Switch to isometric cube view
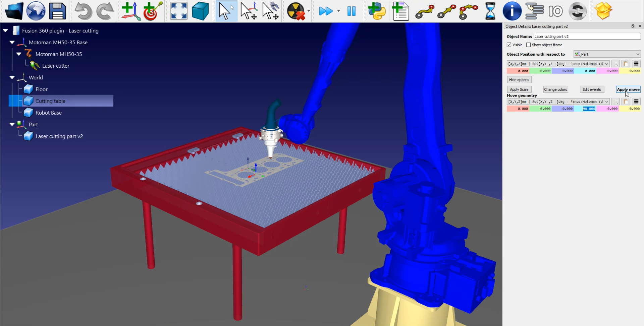 [200, 11]
